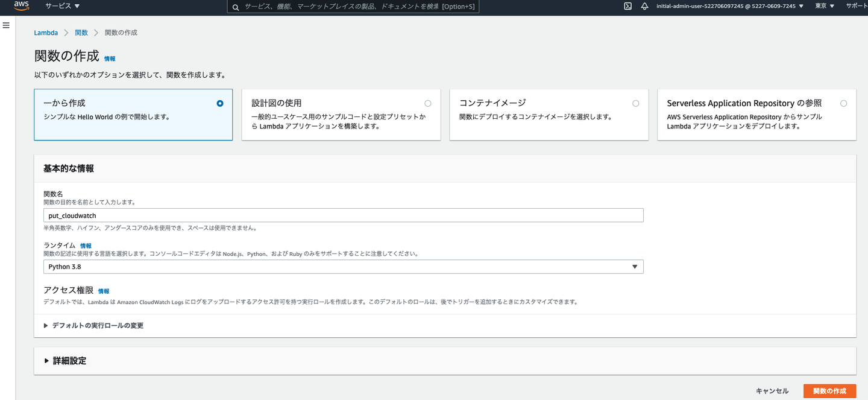Click the 関数名 input field

pyautogui.click(x=343, y=215)
